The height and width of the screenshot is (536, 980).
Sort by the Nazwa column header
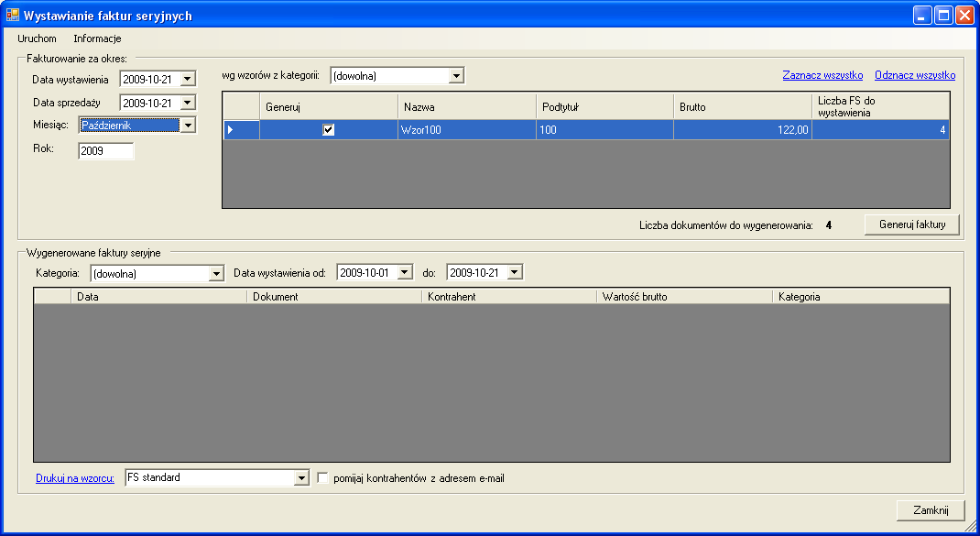pyautogui.click(x=467, y=106)
